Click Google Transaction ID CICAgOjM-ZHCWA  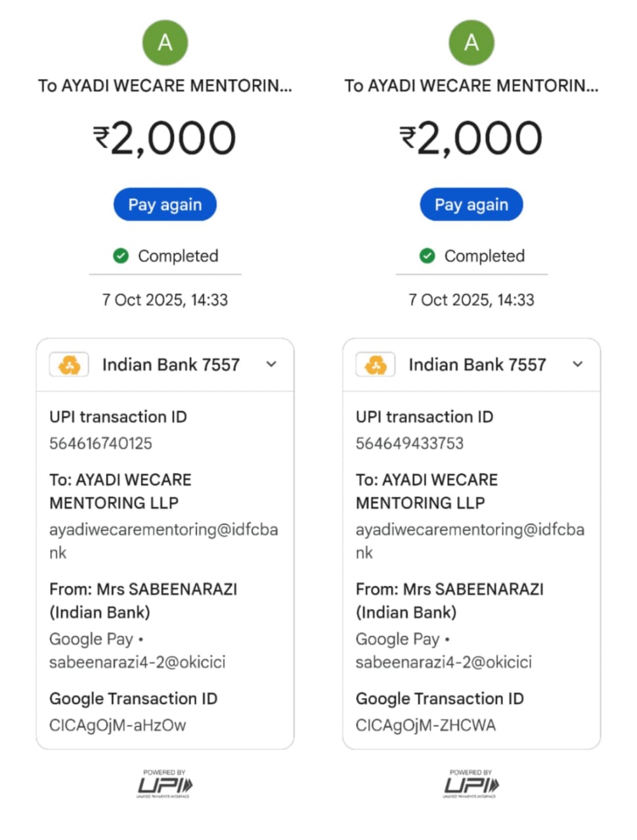click(x=426, y=725)
